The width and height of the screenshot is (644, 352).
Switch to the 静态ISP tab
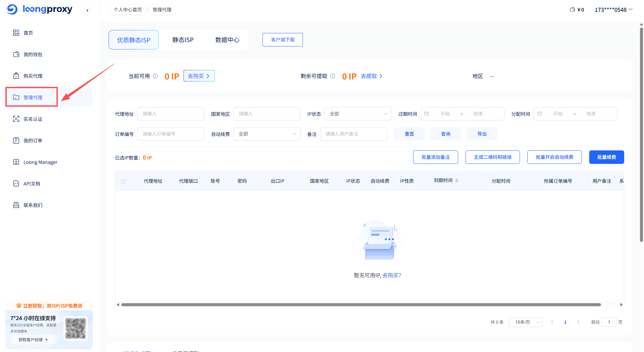183,40
